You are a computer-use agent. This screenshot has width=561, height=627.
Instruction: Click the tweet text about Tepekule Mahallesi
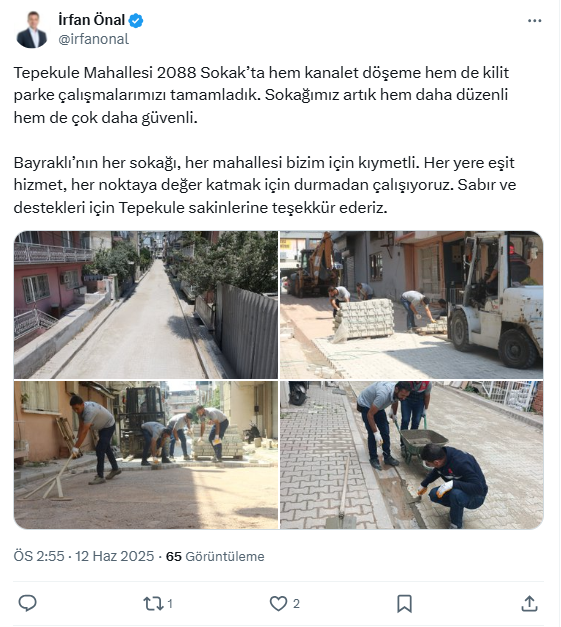[261, 95]
